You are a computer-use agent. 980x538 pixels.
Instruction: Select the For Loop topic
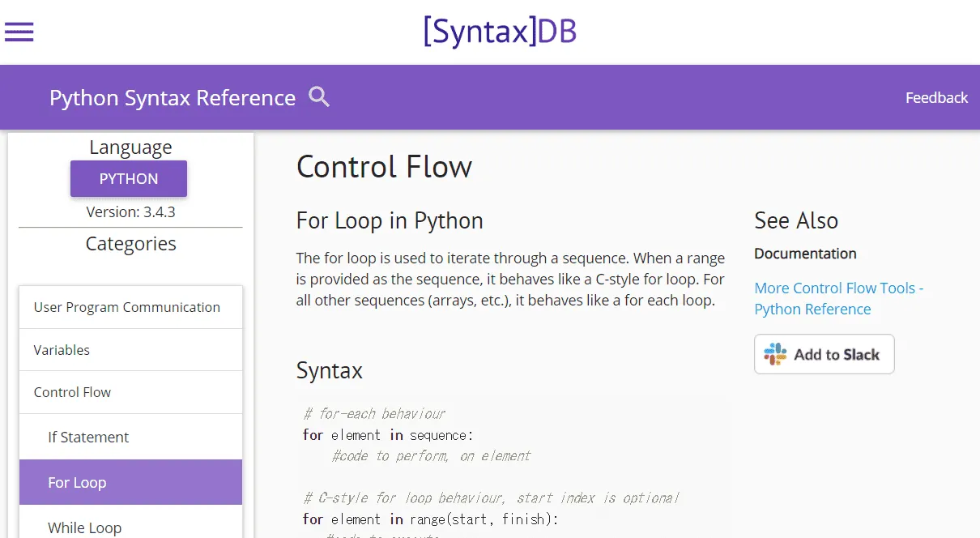(x=77, y=482)
